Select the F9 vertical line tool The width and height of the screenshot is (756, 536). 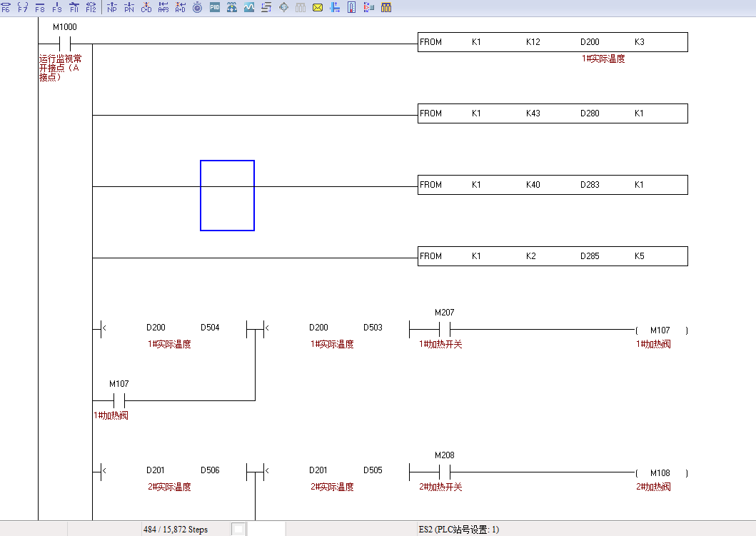pos(57,8)
